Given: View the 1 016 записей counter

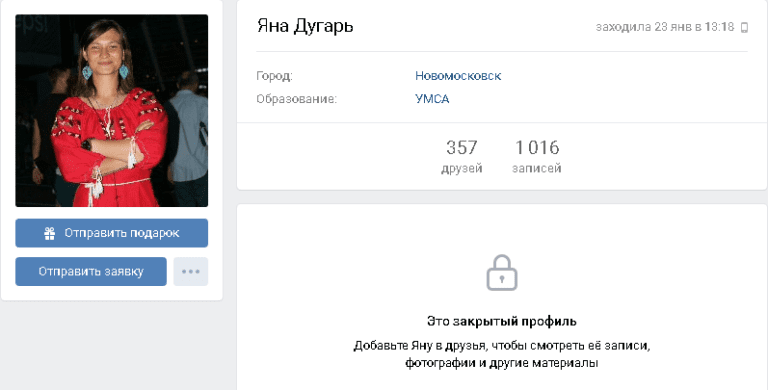Looking at the screenshot, I should point(536,156).
